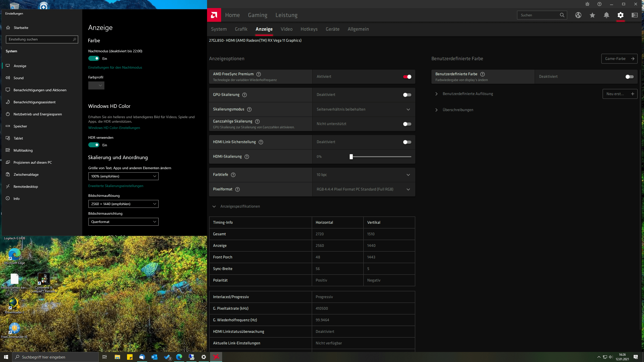
Task: Open the Farbtiefe 10 bpc dropdown
Action: 364,175
